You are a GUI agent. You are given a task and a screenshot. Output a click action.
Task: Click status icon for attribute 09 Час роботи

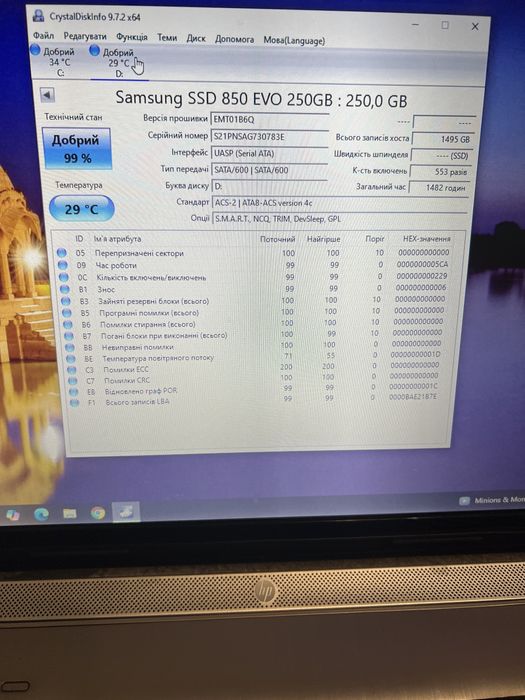coord(63,265)
